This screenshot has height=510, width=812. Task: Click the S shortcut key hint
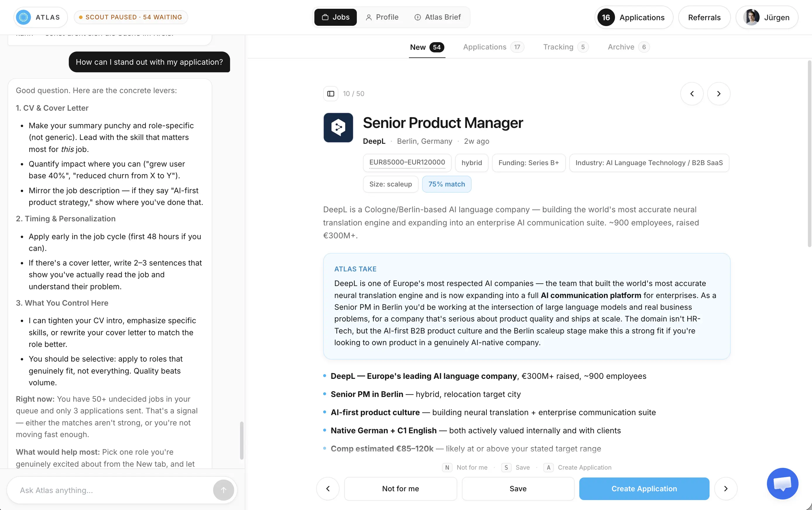(506, 468)
